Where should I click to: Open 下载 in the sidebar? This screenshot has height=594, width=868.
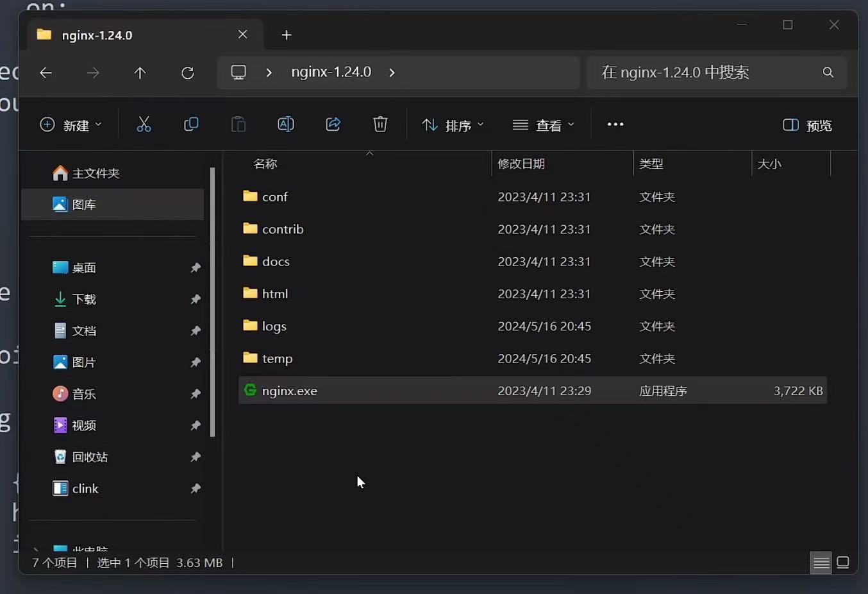pos(113,299)
